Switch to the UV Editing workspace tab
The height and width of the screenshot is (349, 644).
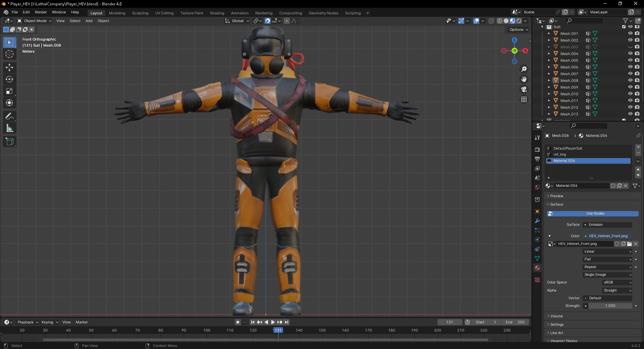164,13
